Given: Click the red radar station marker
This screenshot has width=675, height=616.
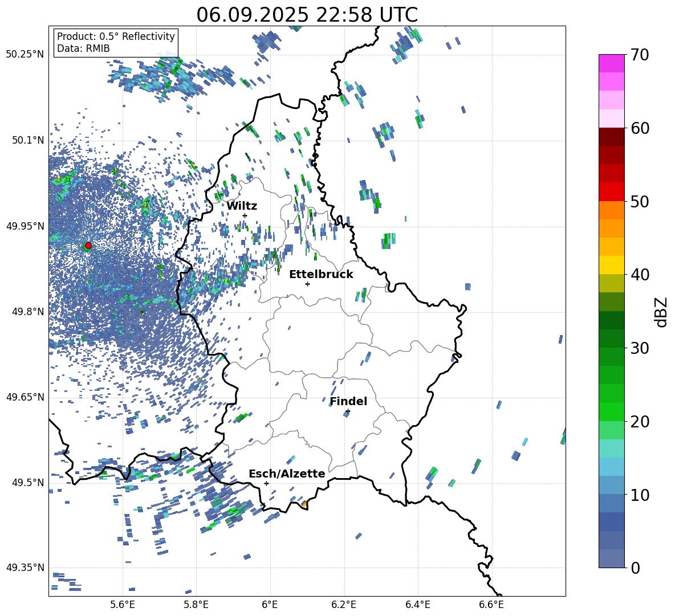Looking at the screenshot, I should (x=88, y=246).
